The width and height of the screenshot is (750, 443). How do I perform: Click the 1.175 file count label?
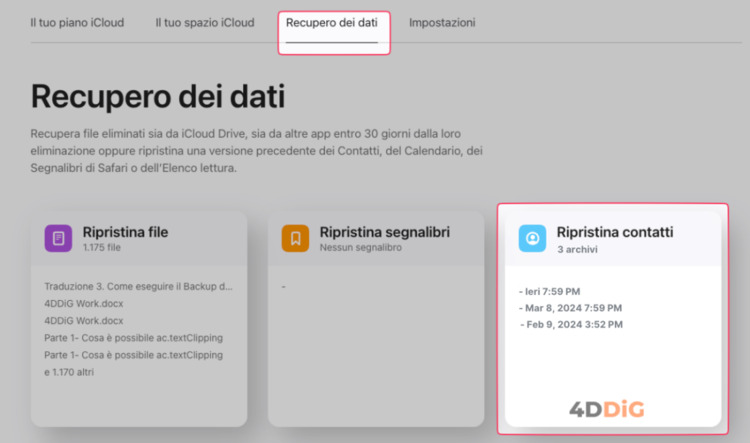point(101,247)
